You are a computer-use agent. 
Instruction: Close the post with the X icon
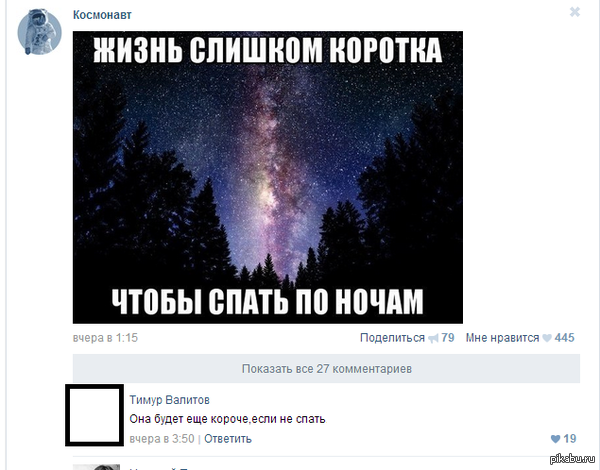click(575, 12)
